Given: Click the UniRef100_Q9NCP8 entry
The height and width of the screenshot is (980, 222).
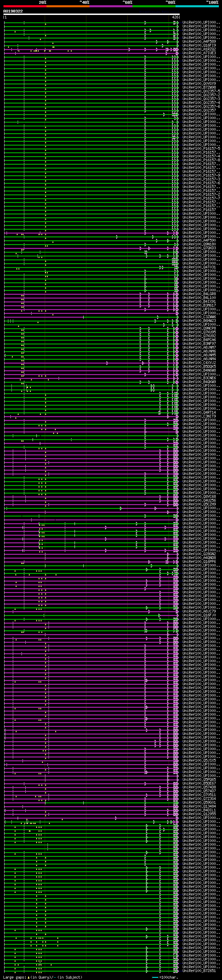Looking at the screenshot, I should [199, 328].
